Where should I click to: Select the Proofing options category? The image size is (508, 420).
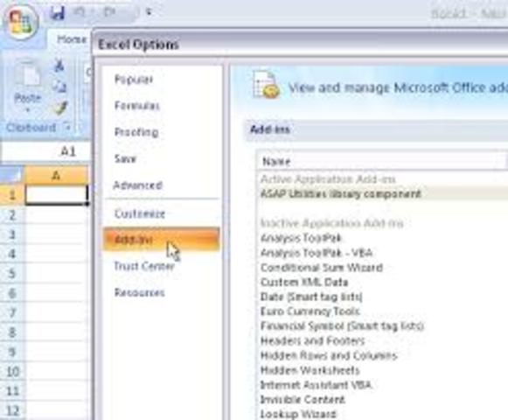click(136, 132)
